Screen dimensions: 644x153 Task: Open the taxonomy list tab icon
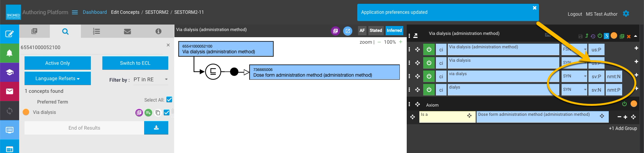[97, 31]
